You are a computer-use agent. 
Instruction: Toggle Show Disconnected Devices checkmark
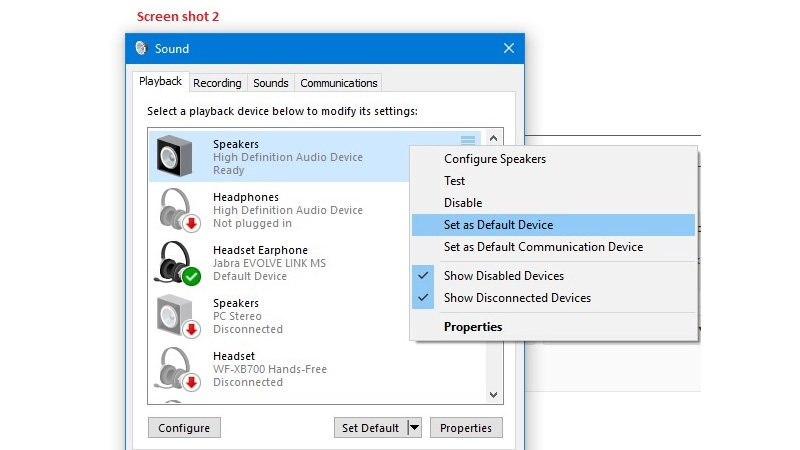[423, 297]
